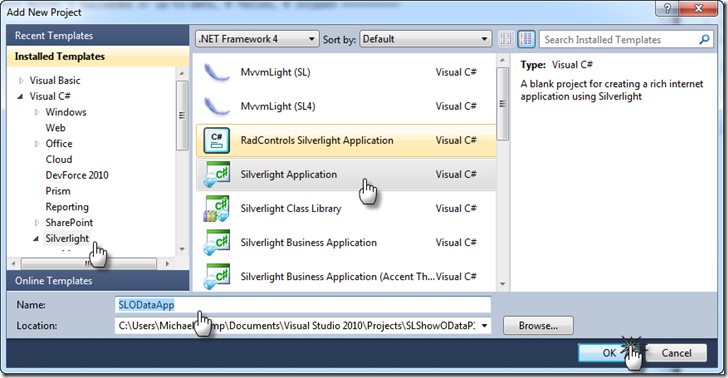
Task: Click category tree horizontal scroll left arrow
Action: point(13,263)
